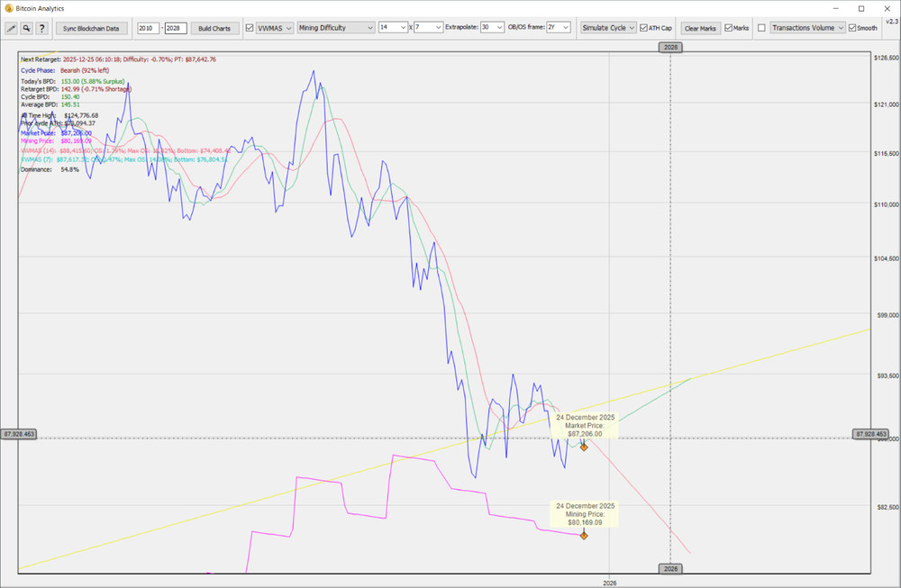Open the Extrapolate dropdown showing 30
The height and width of the screenshot is (588, 901).
tap(492, 27)
